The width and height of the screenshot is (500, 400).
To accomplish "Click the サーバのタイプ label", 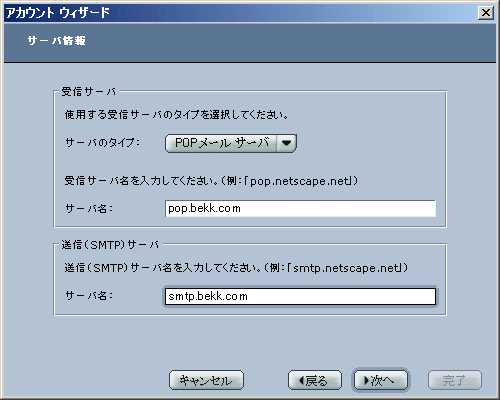I will point(102,143).
